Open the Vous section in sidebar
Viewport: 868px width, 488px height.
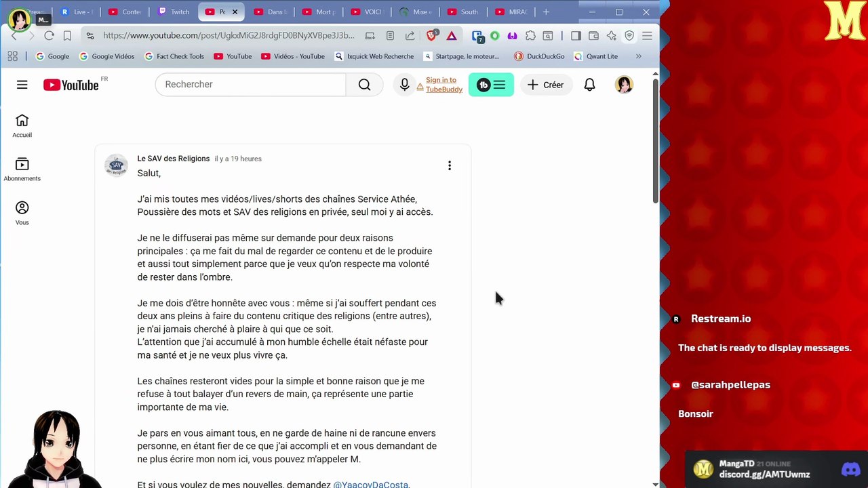22,213
